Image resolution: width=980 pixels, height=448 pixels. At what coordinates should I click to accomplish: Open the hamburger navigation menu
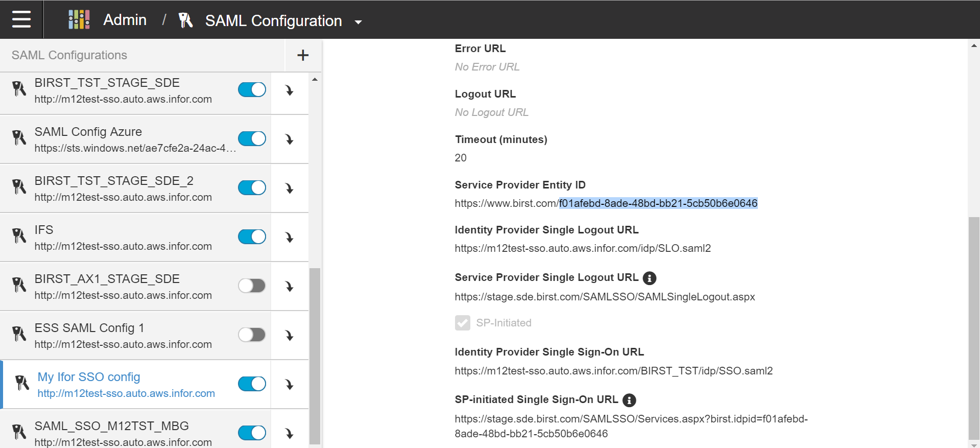tap(21, 19)
